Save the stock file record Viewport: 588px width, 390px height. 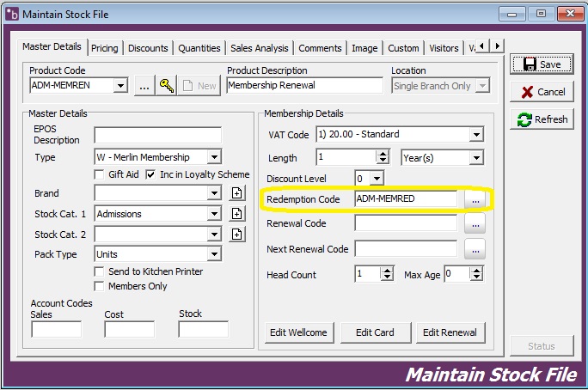point(542,64)
